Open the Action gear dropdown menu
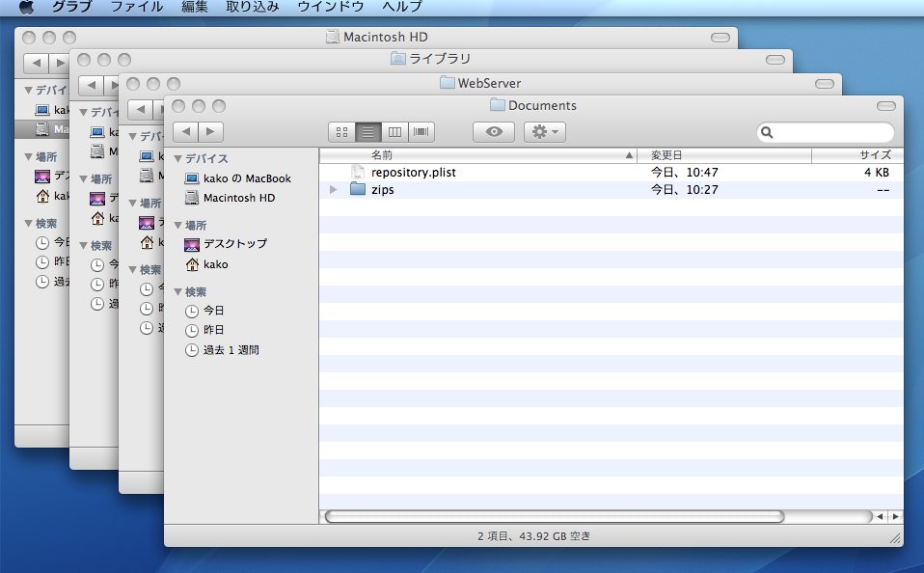The image size is (924, 573). click(x=545, y=132)
